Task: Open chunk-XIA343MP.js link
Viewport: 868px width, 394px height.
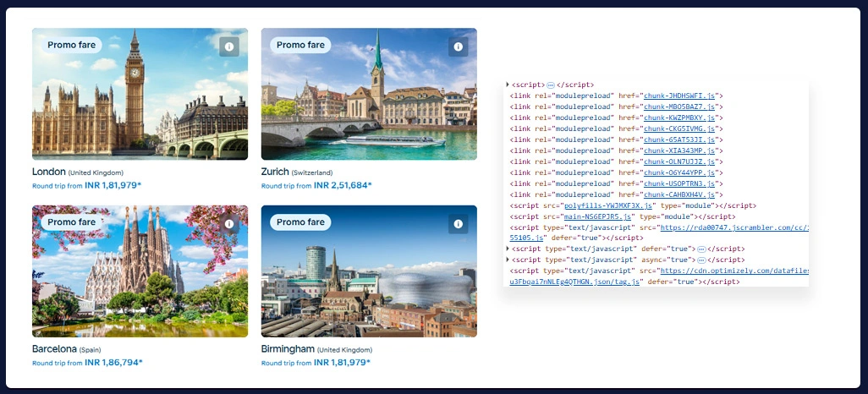Action: 679,150
